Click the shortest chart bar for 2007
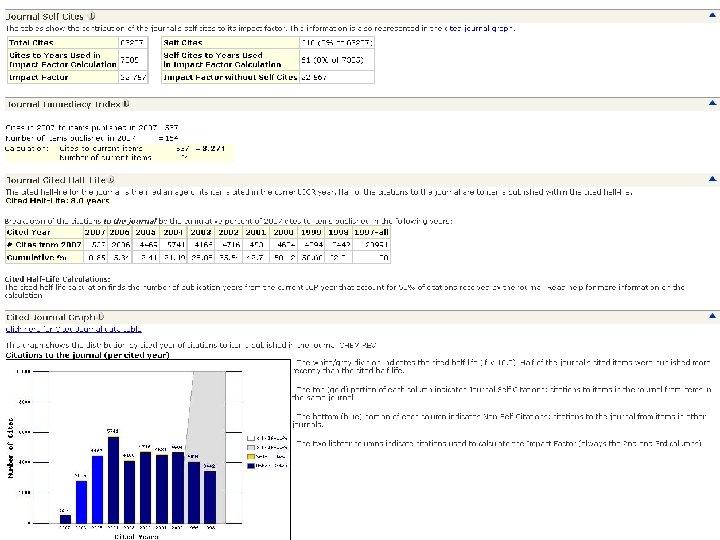This screenshot has height=540, width=720. (65, 519)
